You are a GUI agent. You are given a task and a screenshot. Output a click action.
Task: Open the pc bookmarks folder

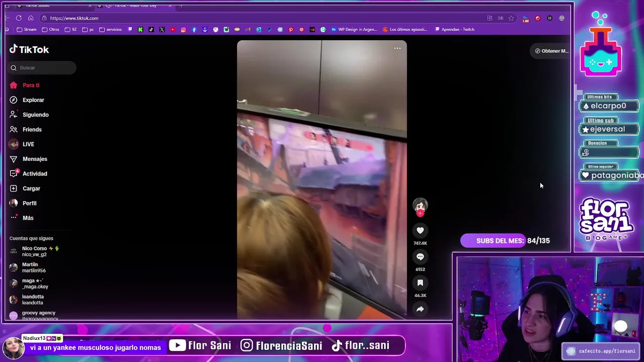(x=88, y=29)
